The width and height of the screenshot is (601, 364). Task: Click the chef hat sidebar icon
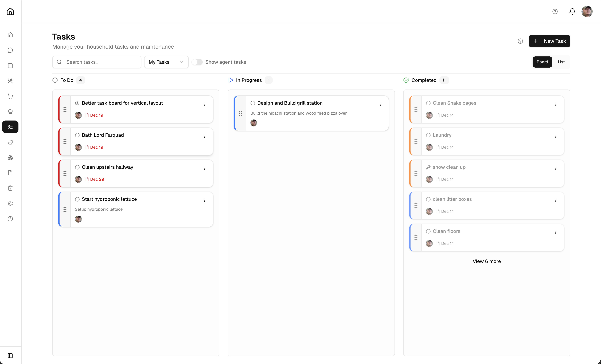pyautogui.click(x=10, y=111)
